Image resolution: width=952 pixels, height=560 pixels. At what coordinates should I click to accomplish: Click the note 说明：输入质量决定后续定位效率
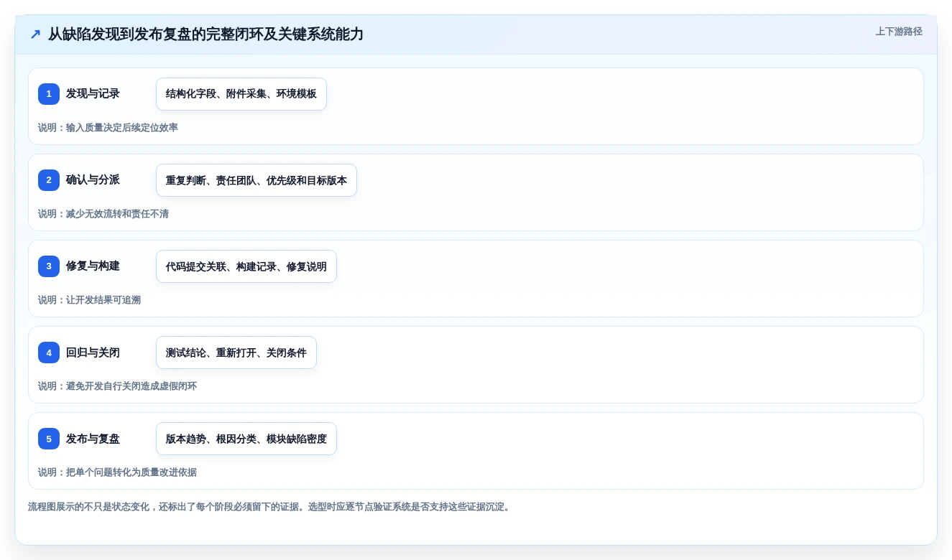[108, 128]
